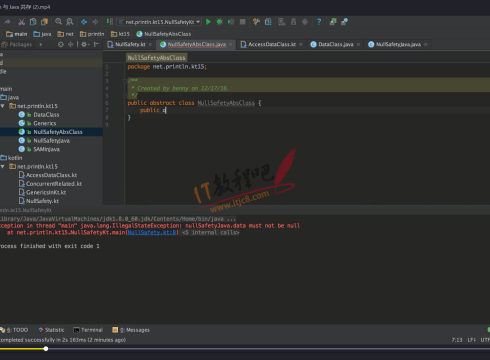Viewport: 490px width, 360px height.
Task: Select NullSafetyAbsClass in the project tree
Action: coord(51,132)
